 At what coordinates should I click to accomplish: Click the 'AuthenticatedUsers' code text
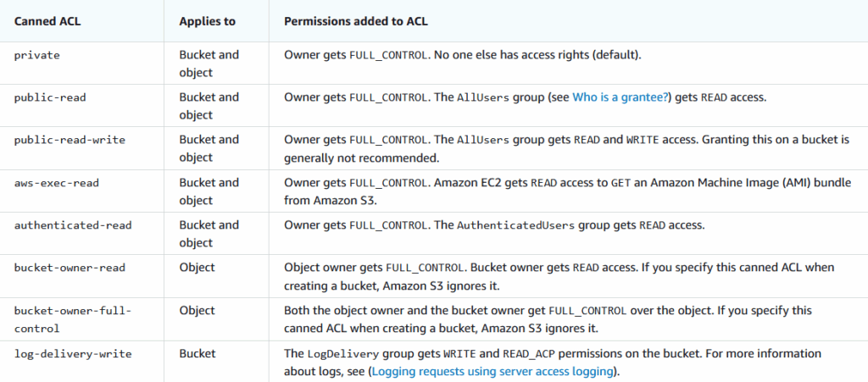point(516,225)
